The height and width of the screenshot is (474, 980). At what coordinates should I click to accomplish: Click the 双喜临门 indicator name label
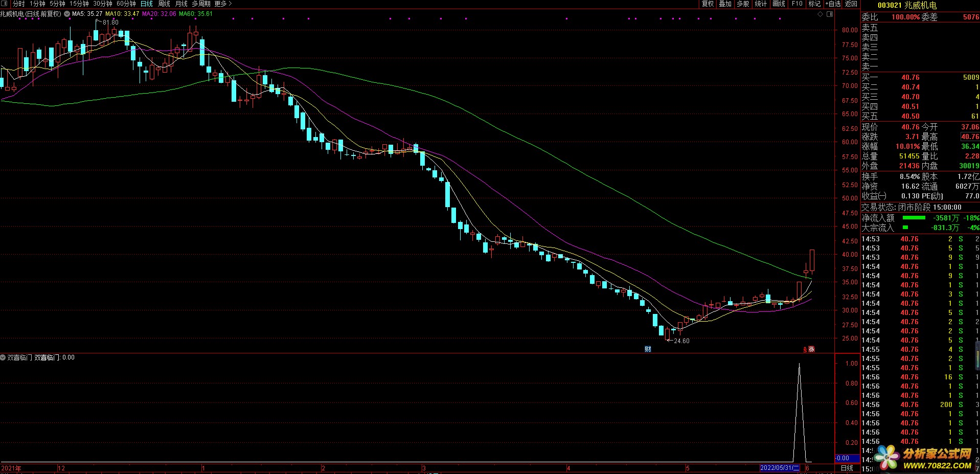(x=20, y=357)
